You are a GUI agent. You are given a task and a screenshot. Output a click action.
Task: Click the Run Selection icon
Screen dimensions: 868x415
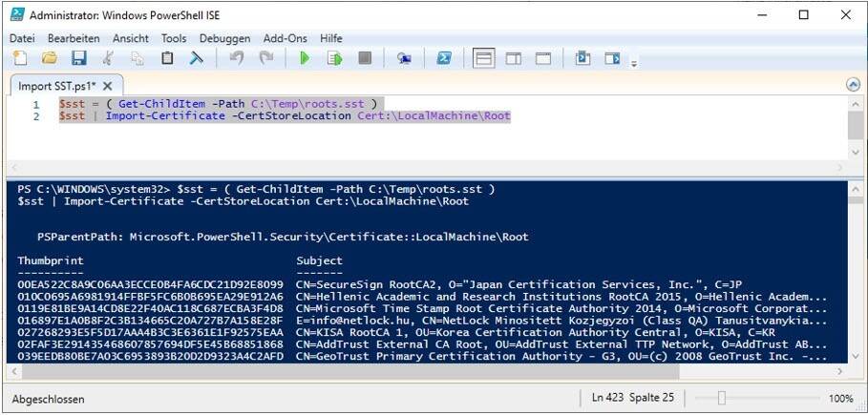(334, 58)
